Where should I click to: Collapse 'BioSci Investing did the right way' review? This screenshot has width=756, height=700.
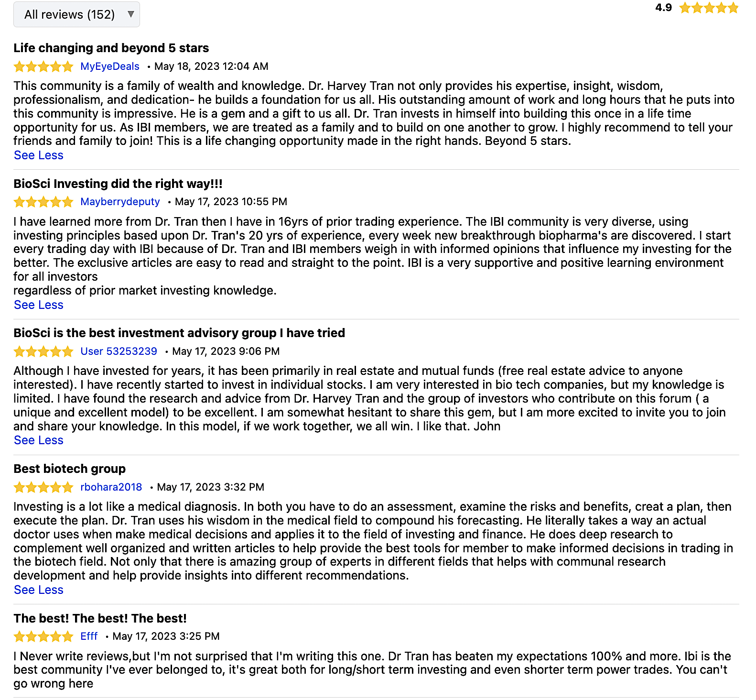[39, 305]
